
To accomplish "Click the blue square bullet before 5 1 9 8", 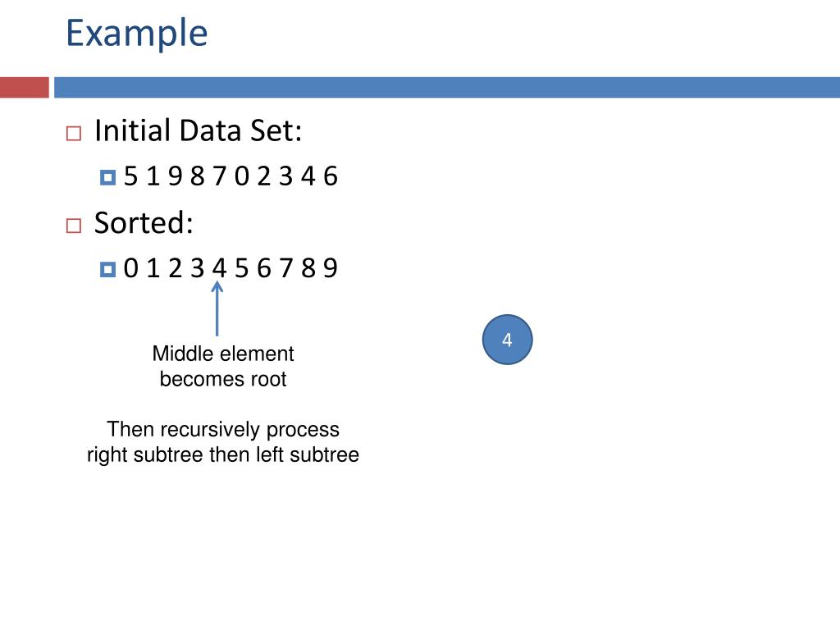I will (x=107, y=177).
